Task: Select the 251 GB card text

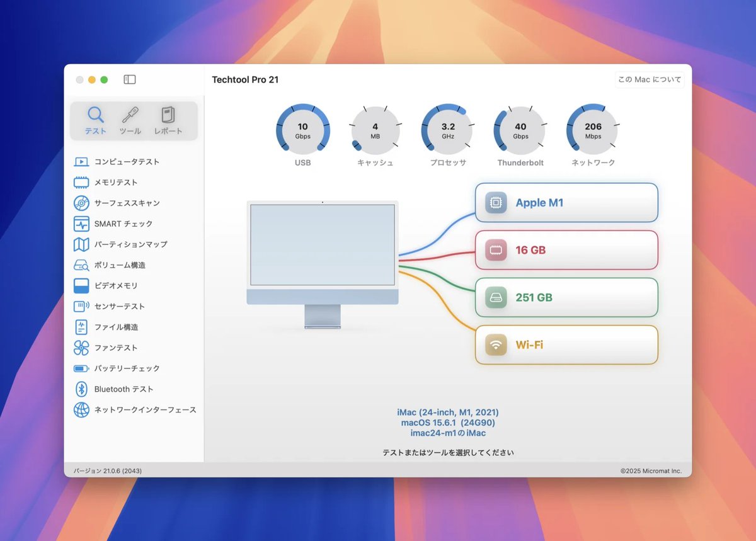Action: [x=534, y=297]
